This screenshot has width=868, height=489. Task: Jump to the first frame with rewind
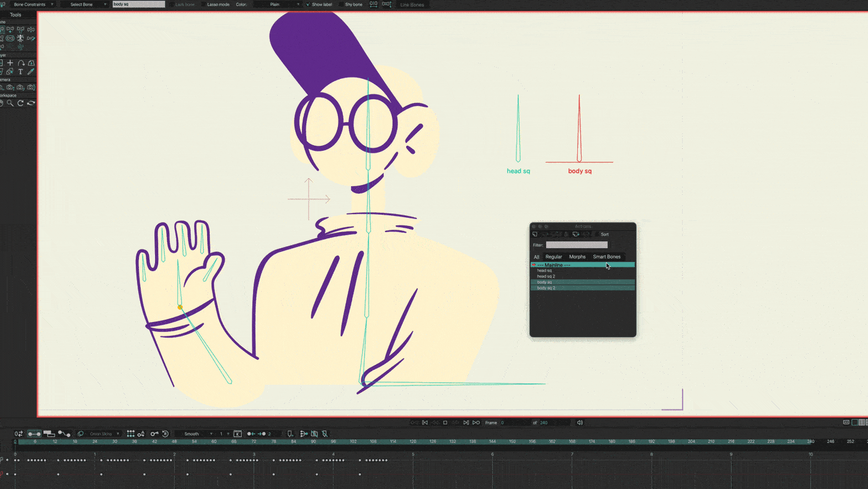point(425,423)
